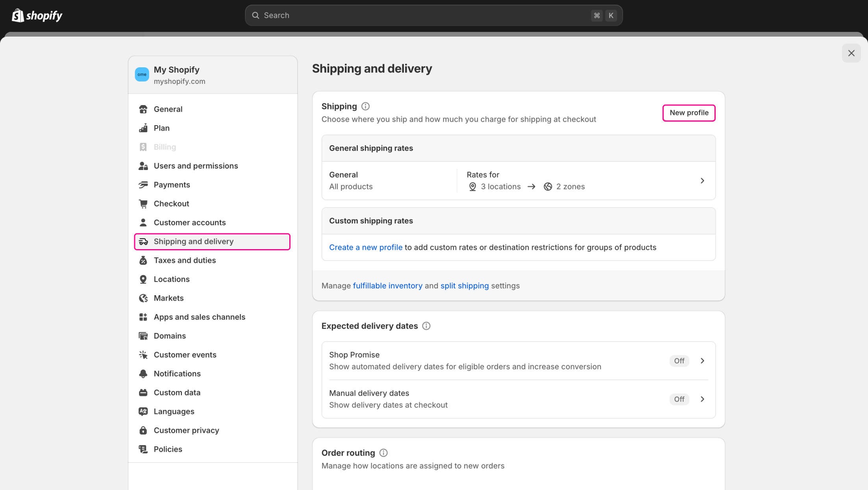Click the Payments icon in the sidebar
The image size is (868, 490).
pos(143,185)
